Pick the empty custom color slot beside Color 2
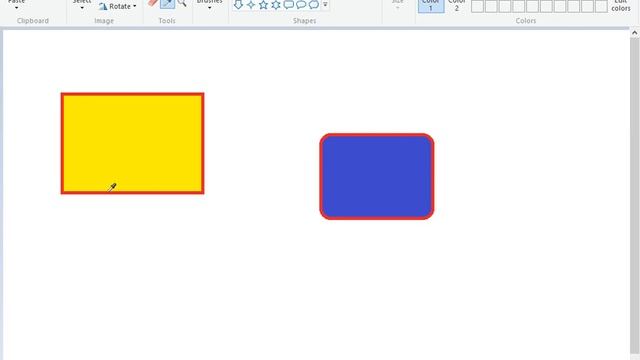The width and height of the screenshot is (640, 360). (x=478, y=6)
